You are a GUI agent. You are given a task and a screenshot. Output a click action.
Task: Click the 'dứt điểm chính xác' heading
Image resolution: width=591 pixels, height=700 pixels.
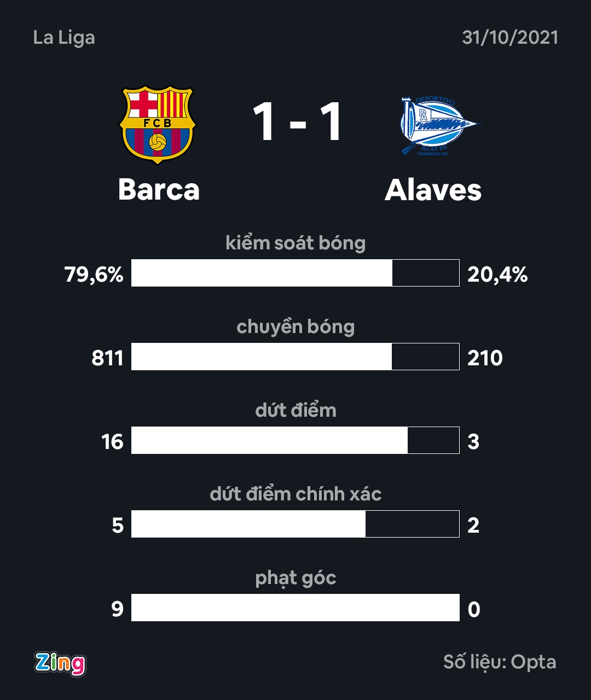[296, 494]
